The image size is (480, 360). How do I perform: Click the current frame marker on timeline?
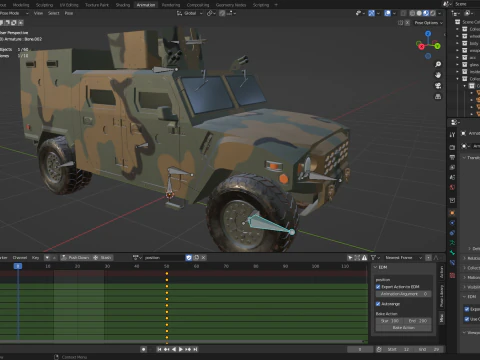18,266
